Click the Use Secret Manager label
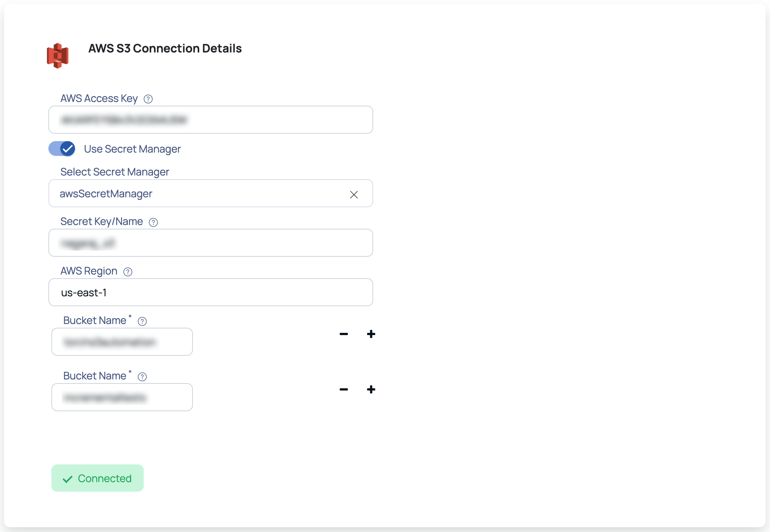The image size is (770, 532). pos(132,149)
